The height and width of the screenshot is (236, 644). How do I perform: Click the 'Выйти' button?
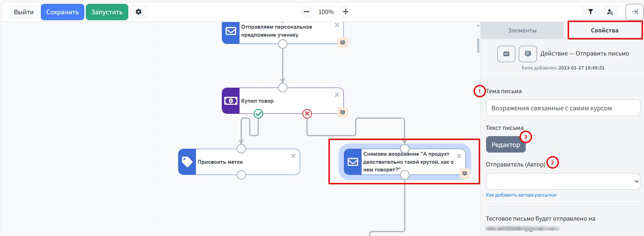[x=24, y=12]
